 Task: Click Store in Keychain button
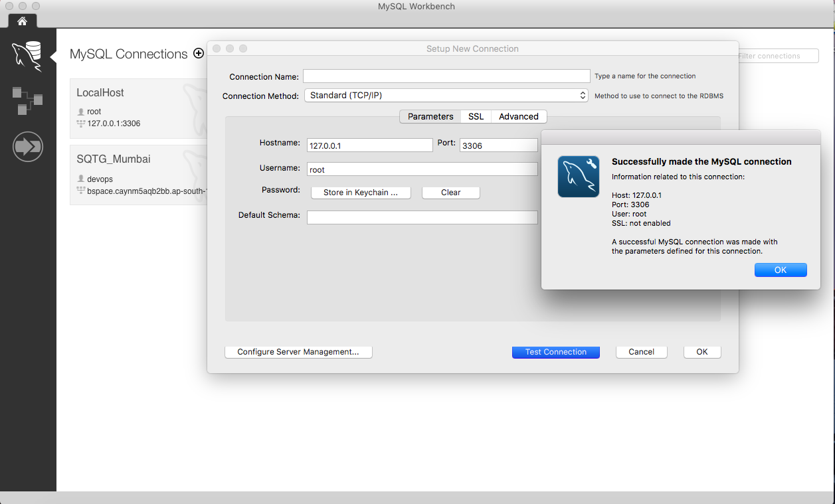coord(361,193)
